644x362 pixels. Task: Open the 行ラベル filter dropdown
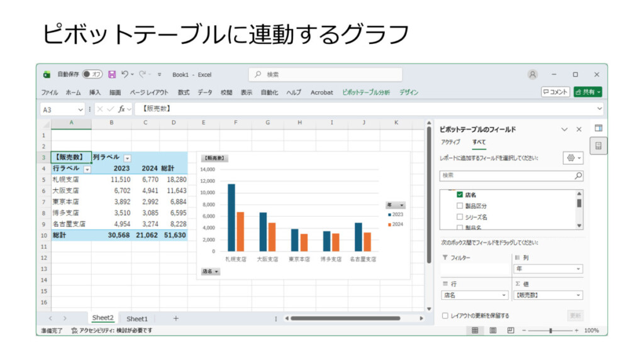tap(87, 169)
